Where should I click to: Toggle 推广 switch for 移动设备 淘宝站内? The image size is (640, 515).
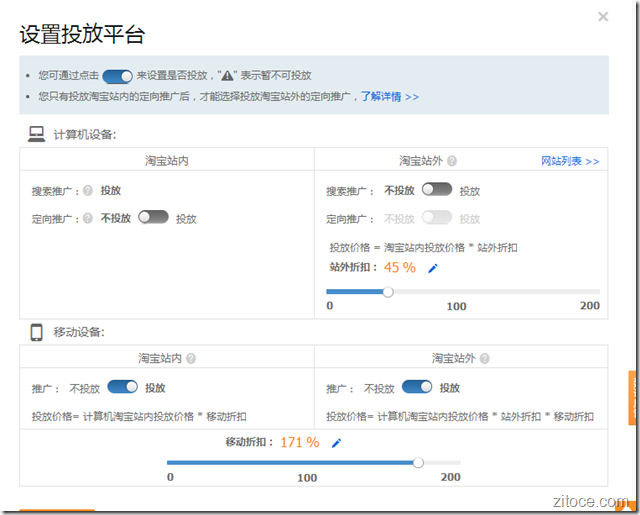[122, 387]
